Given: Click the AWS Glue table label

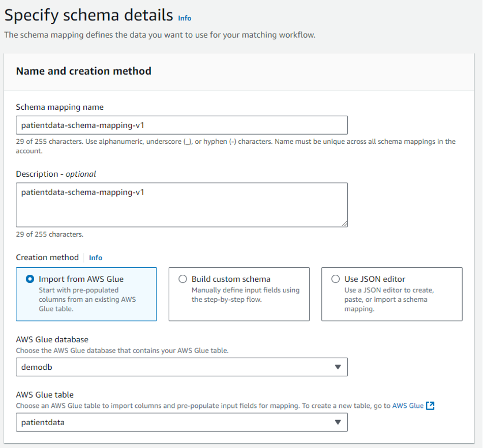Looking at the screenshot, I should tap(45, 395).
